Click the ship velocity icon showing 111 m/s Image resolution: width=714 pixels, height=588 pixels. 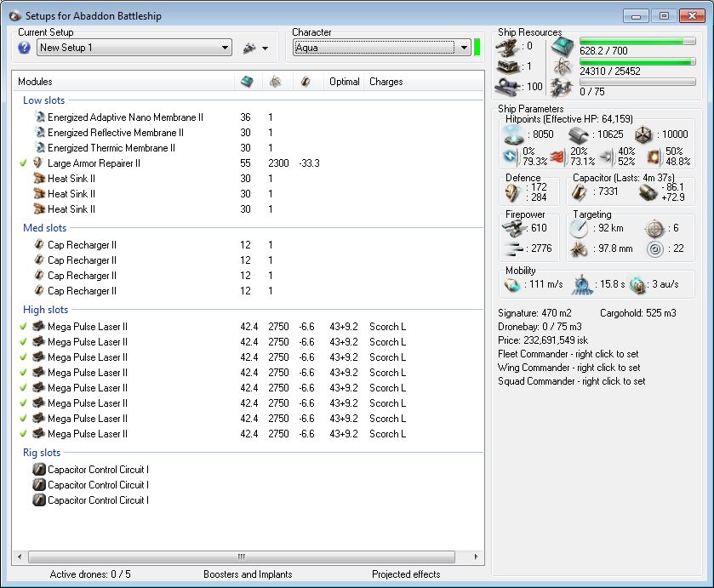(512, 285)
